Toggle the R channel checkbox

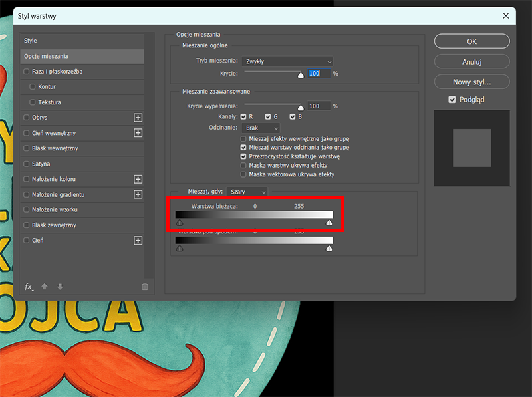click(243, 117)
